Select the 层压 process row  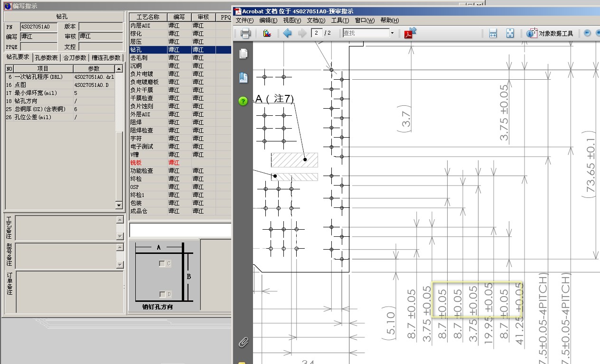(x=180, y=42)
